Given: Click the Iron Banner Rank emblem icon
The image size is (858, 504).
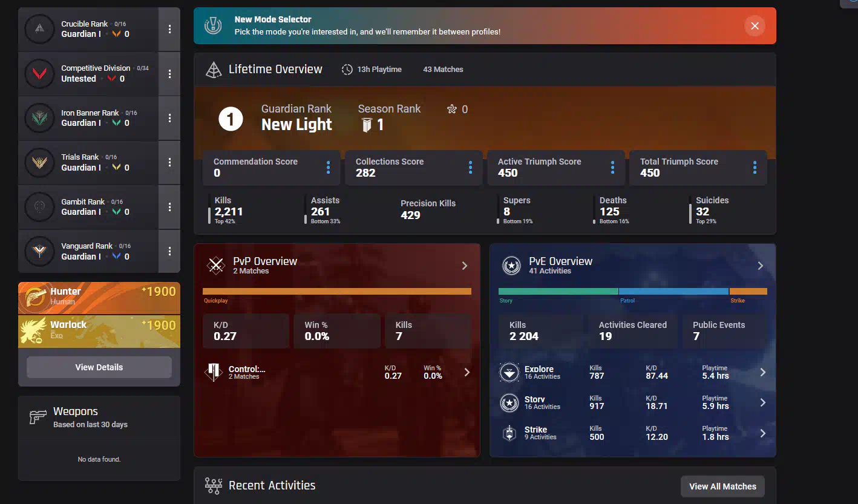Looking at the screenshot, I should click(39, 118).
